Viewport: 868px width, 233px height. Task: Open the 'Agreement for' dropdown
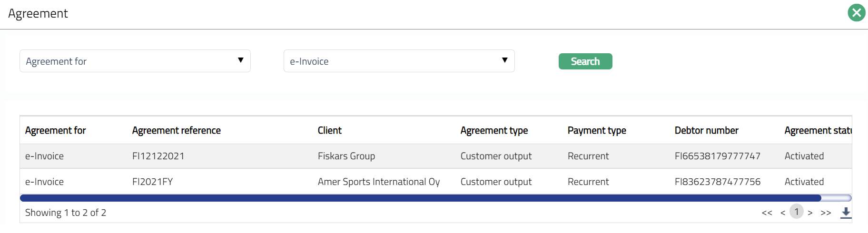[x=135, y=61]
